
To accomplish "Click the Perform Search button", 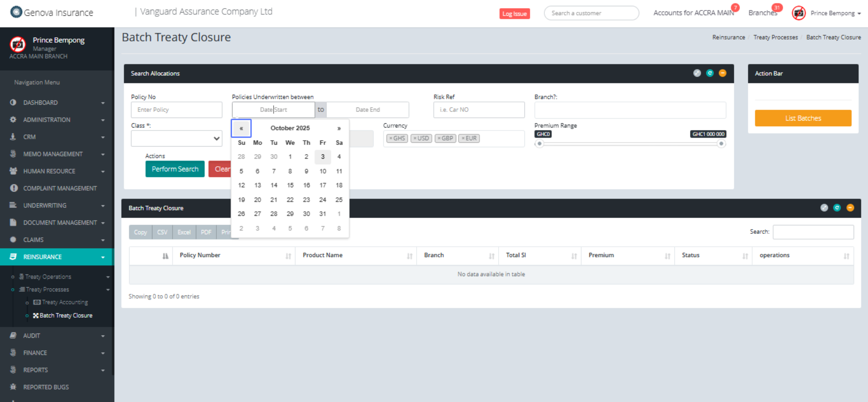I will coord(175,169).
